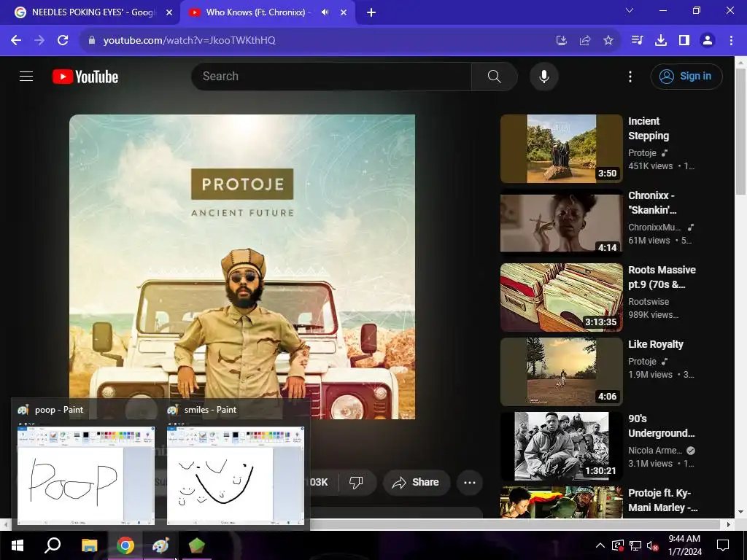747x560 pixels.
Task: Share this page using the address bar share icon
Action: click(585, 41)
